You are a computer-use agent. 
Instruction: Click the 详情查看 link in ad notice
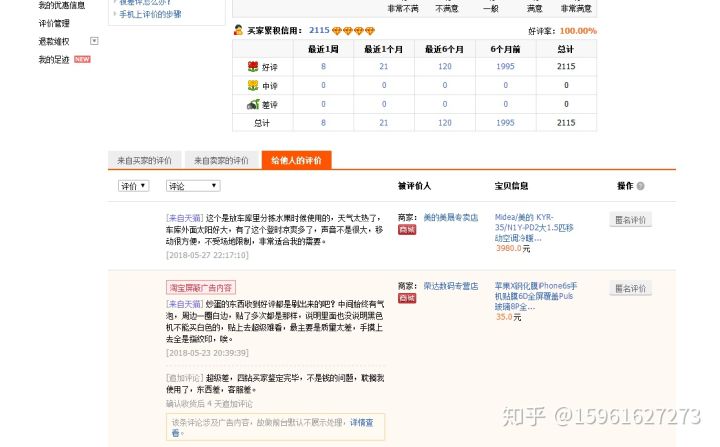[361, 422]
